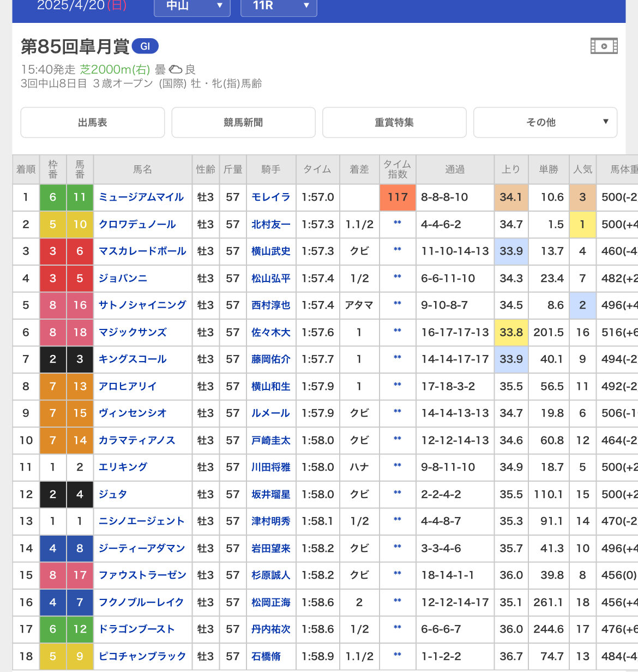The width and height of the screenshot is (638, 672).
Task: Open the 中山 racecourse dropdown
Action: point(192,6)
